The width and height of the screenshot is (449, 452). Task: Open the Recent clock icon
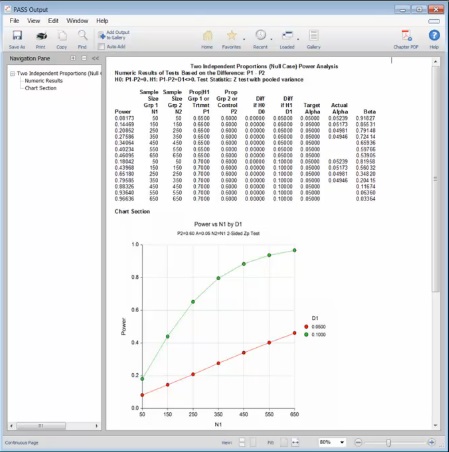coord(261,35)
